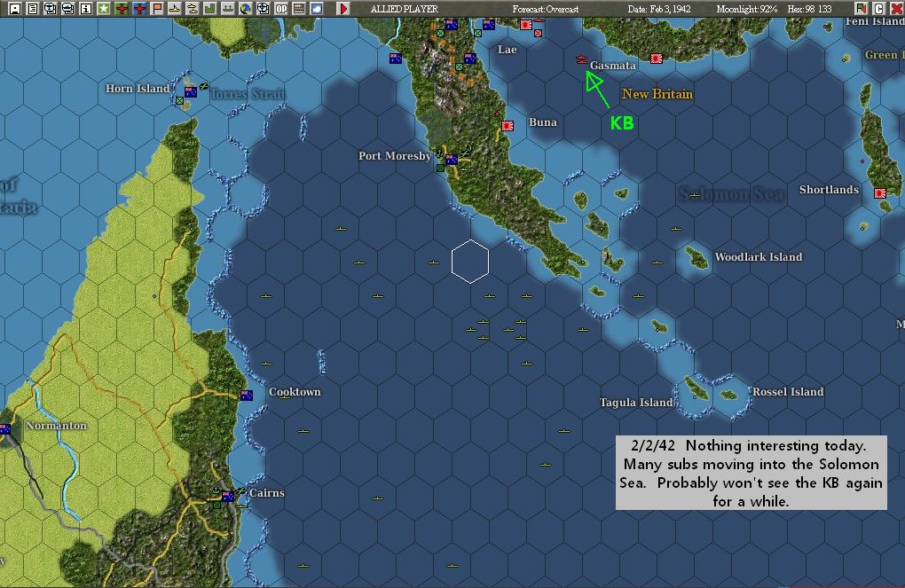Click the 'Woodlark Island' map label
Image resolution: width=905 pixels, height=588 pixels.
[759, 257]
